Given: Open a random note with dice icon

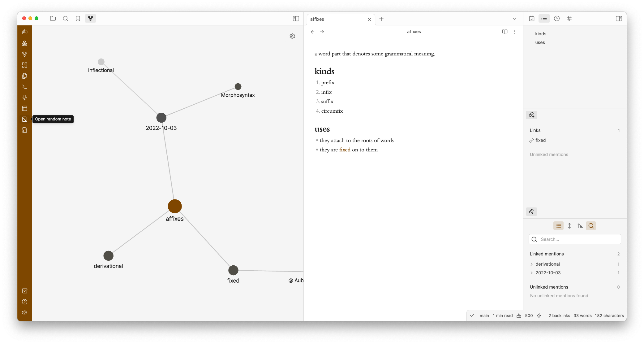Looking at the screenshot, I should (25, 119).
